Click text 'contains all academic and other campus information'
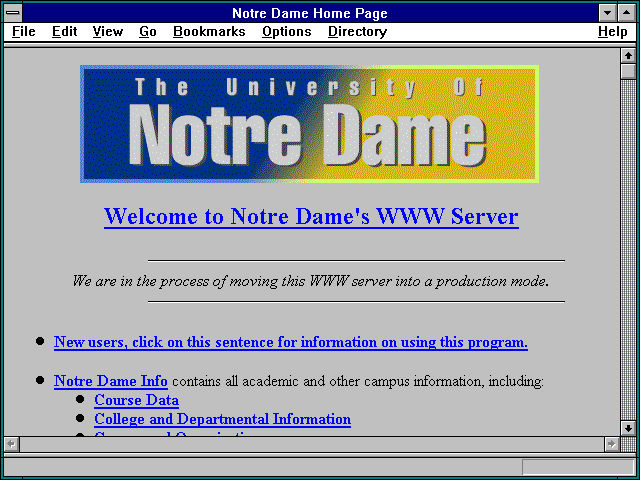Viewport: 640px width, 480px height. tap(328, 381)
